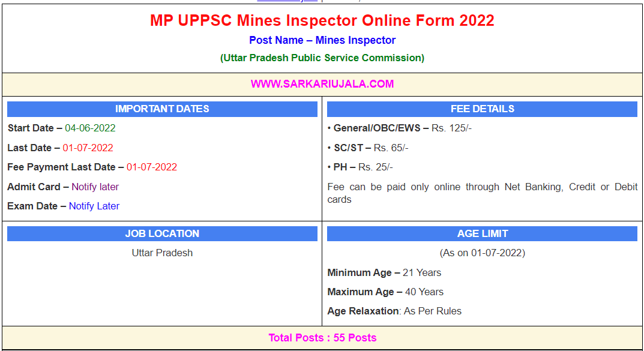Click the Post Name – Mines Inspector subtitle
The width and height of the screenshot is (644, 351).
coord(322,41)
